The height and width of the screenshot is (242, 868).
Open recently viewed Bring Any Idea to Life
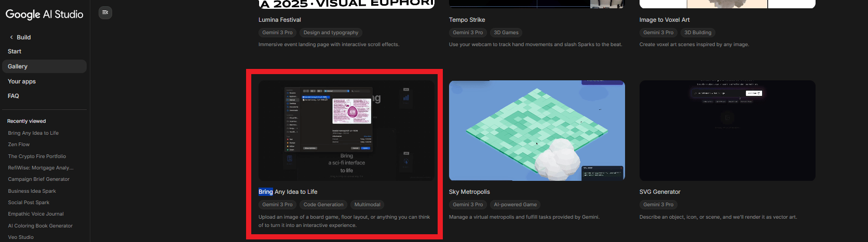pos(33,133)
